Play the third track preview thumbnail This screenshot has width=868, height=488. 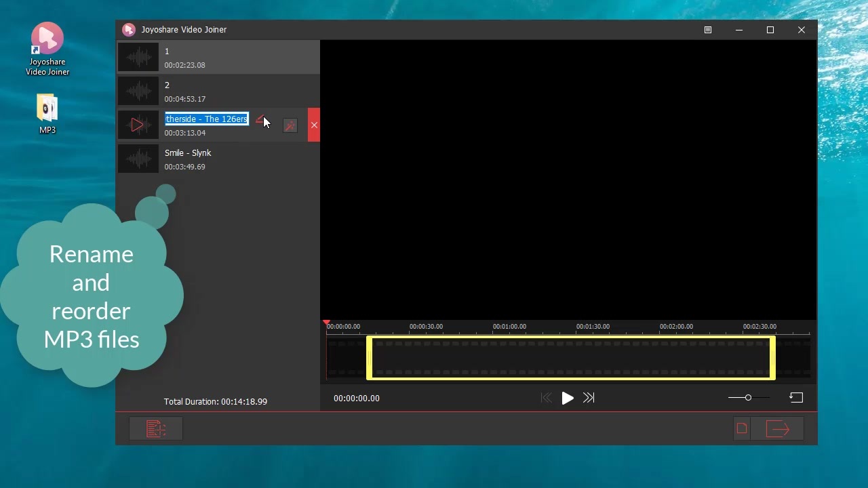pyautogui.click(x=138, y=125)
